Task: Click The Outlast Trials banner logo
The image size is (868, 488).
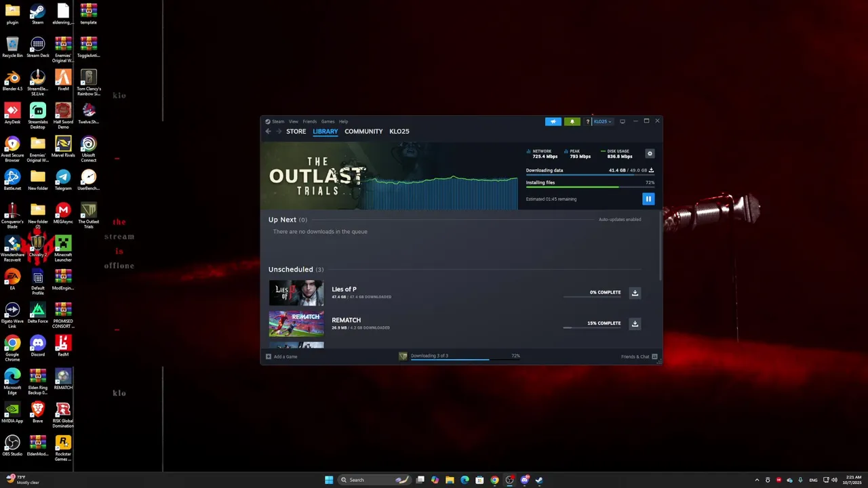Action: point(317,176)
